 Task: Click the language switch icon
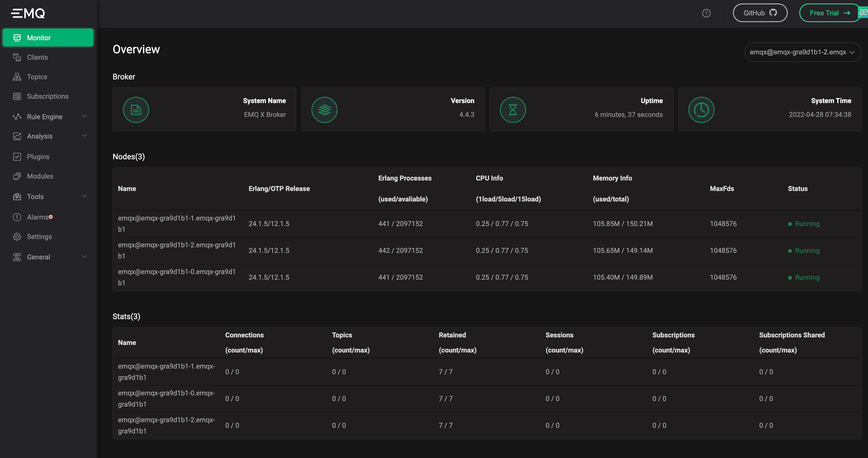863,13
